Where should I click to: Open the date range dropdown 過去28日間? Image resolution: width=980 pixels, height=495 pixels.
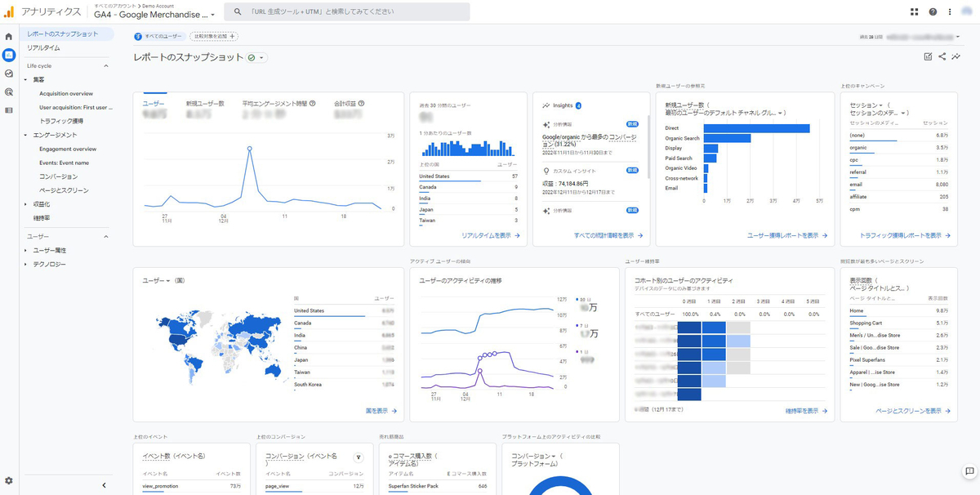tap(910, 37)
